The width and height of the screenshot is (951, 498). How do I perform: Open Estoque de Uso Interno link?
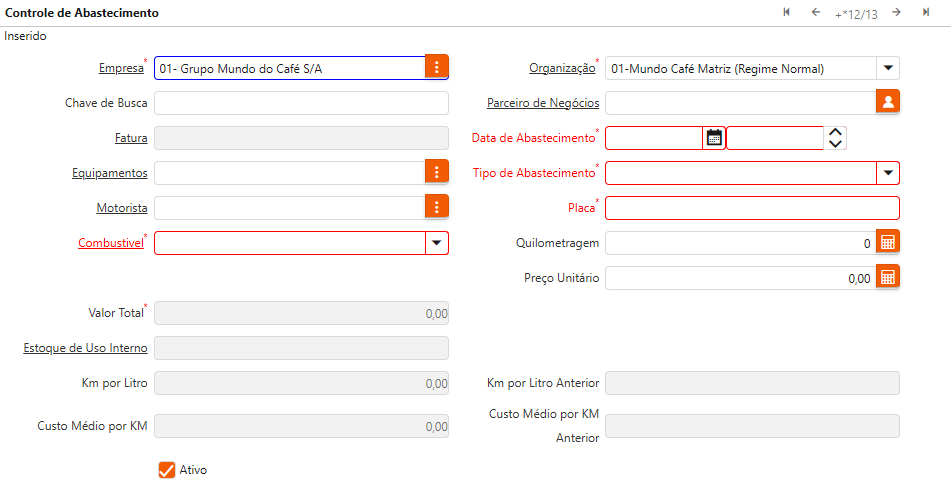pos(85,348)
